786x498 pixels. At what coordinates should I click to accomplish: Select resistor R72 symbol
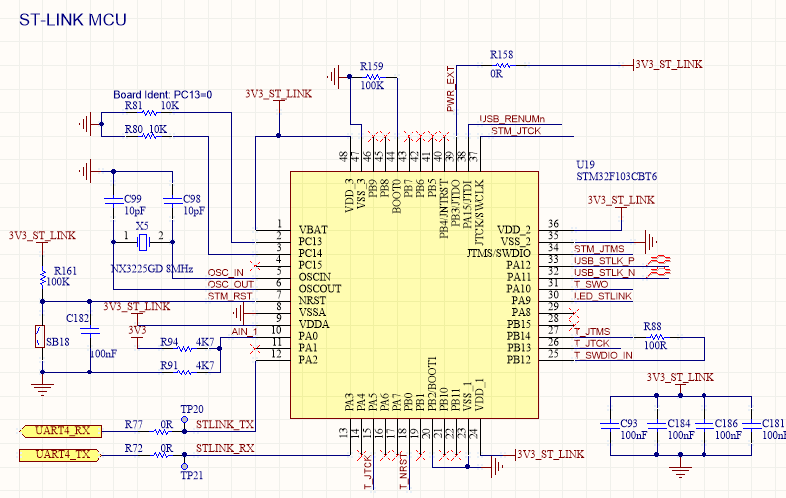[161, 455]
